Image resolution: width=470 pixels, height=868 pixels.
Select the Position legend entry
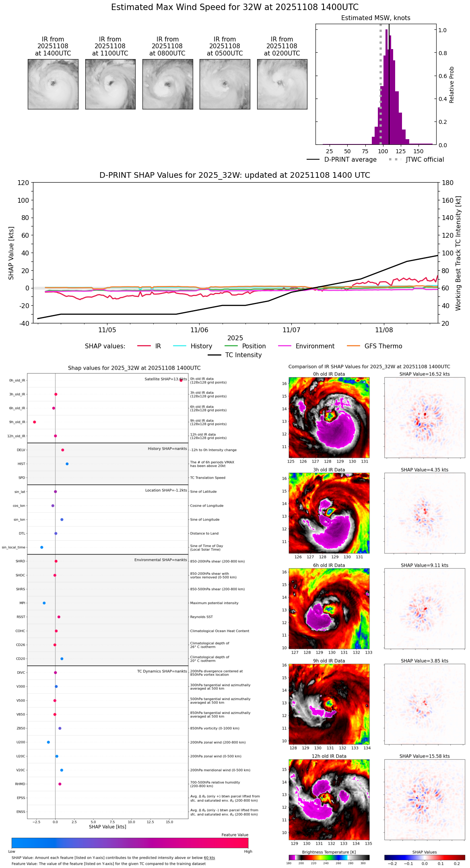coord(245,346)
